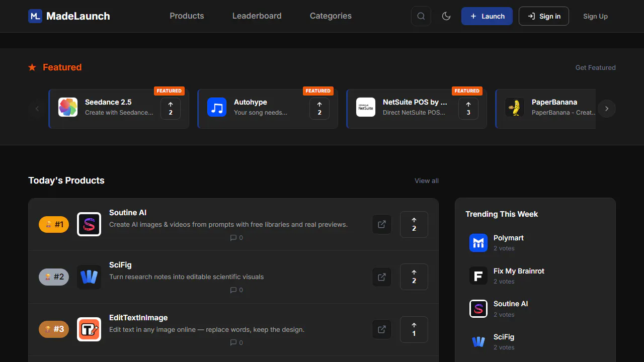Show previous featured products with left chevron

click(37, 109)
